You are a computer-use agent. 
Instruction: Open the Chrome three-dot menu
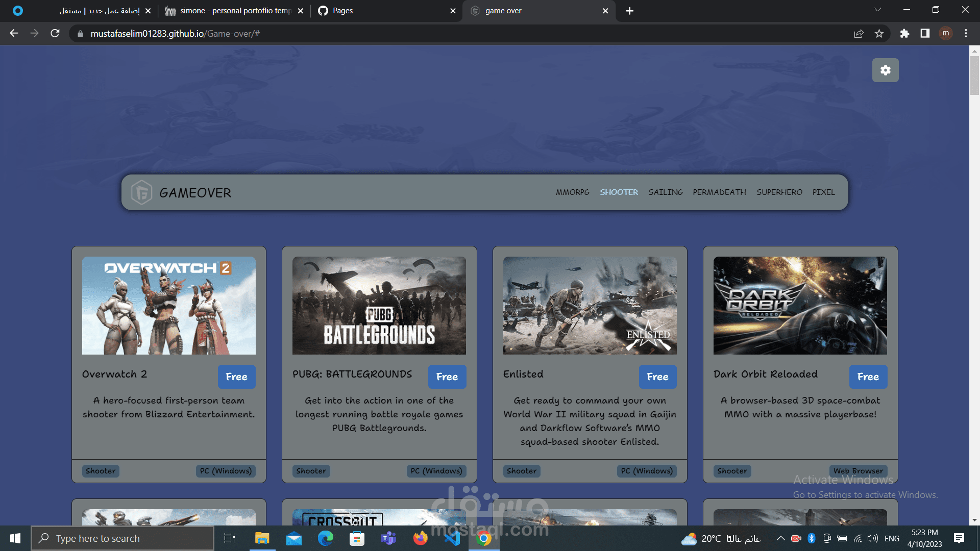tap(966, 34)
